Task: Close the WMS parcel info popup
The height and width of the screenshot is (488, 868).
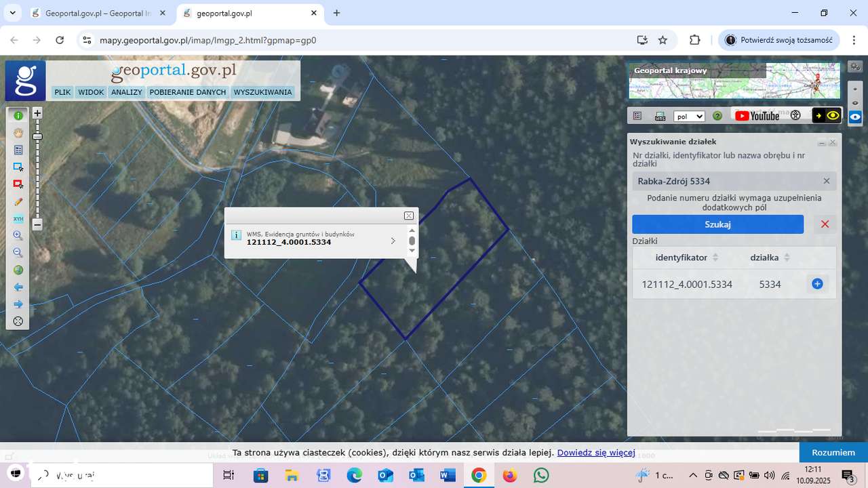Action: point(409,216)
